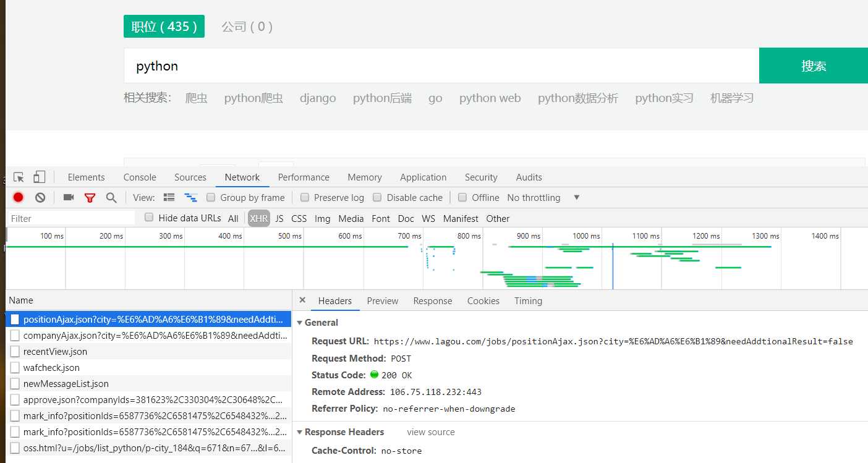The height and width of the screenshot is (463, 868).
Task: Clear the network log icon
Action: pyautogui.click(x=40, y=198)
